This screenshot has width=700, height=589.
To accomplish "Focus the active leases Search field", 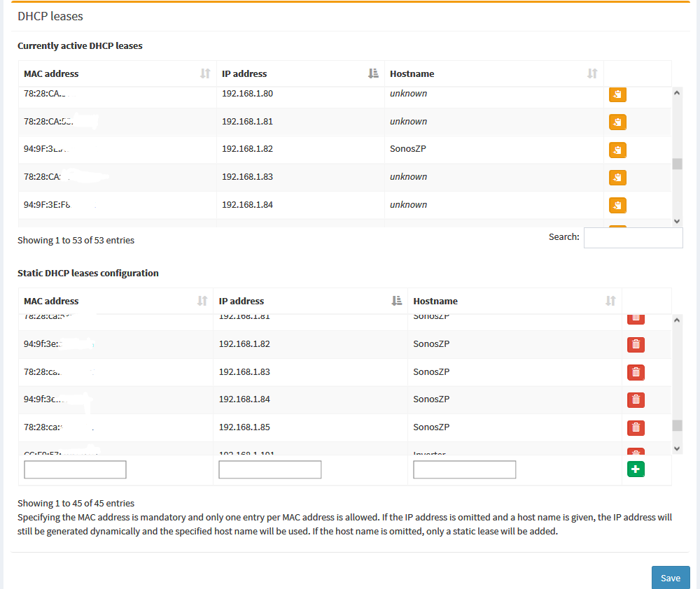I will 633,238.
